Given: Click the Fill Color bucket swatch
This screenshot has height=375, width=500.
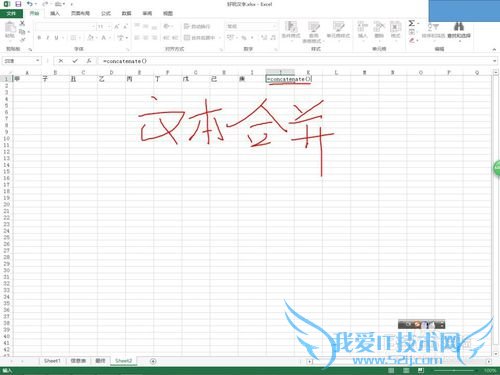Looking at the screenshot, I should click(90, 38).
